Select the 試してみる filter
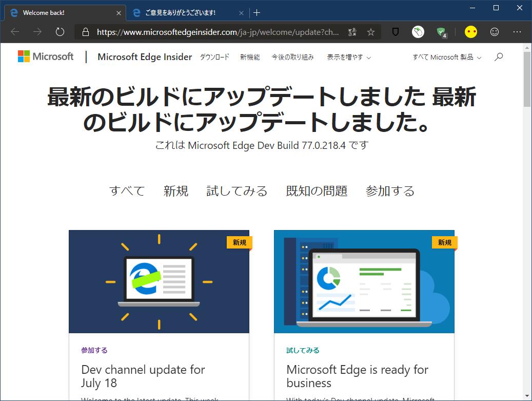Screen dimensions: 532x401 coord(237,191)
